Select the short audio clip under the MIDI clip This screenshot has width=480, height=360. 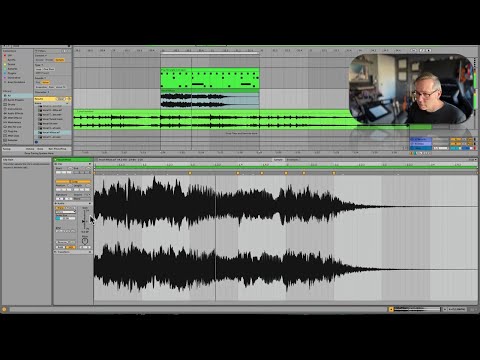click(x=210, y=100)
